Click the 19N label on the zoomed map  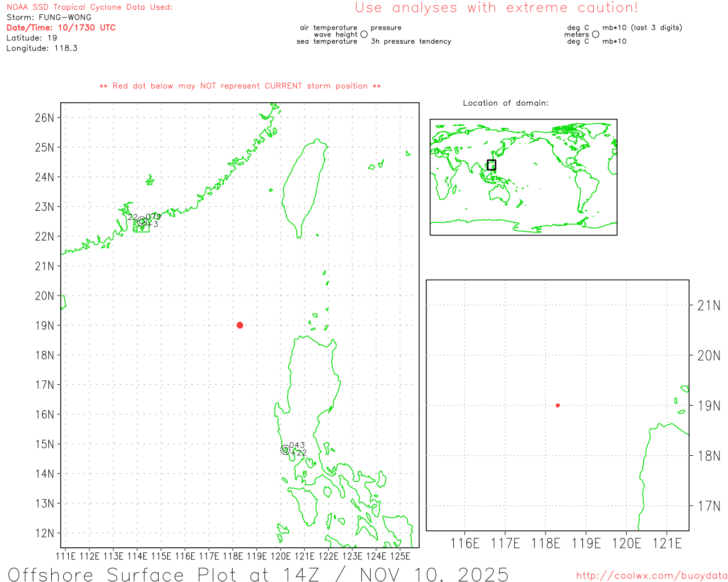click(x=708, y=406)
